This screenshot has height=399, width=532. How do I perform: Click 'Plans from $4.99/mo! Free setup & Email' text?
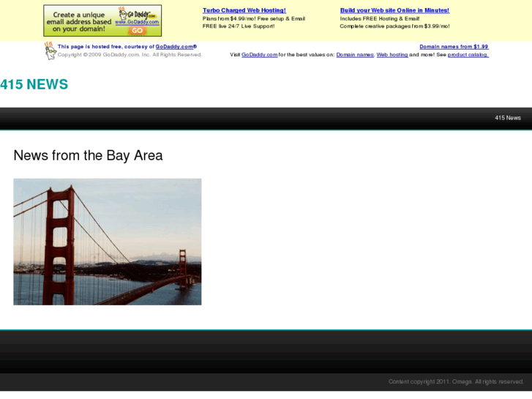254,19
